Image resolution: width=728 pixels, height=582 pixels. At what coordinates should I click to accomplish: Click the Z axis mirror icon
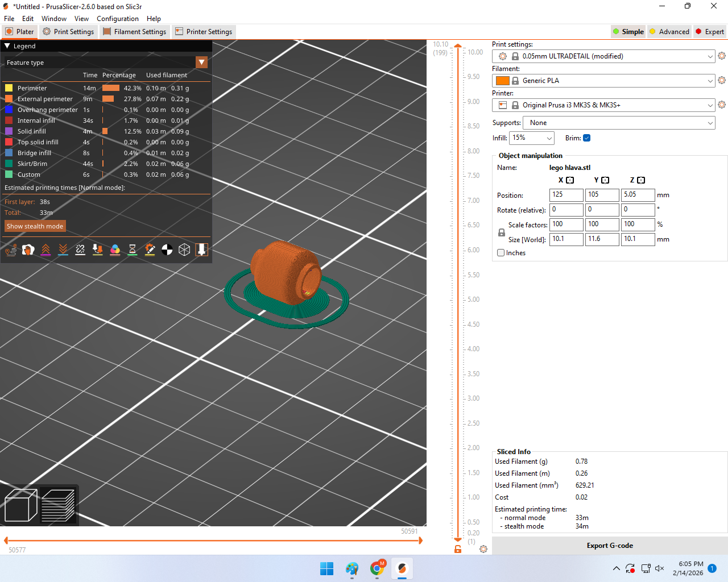(x=641, y=180)
